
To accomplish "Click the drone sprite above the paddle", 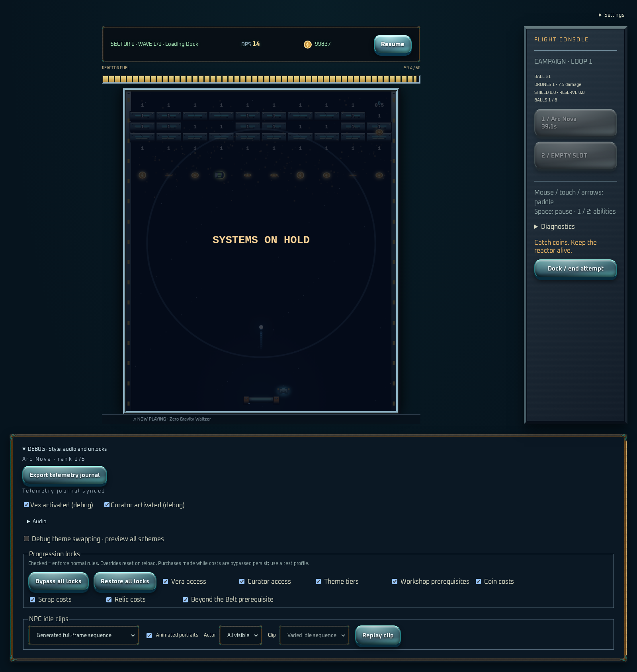I will coord(283,390).
